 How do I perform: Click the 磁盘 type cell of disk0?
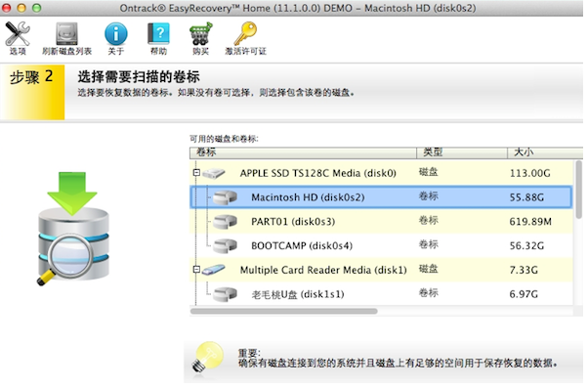(x=428, y=172)
